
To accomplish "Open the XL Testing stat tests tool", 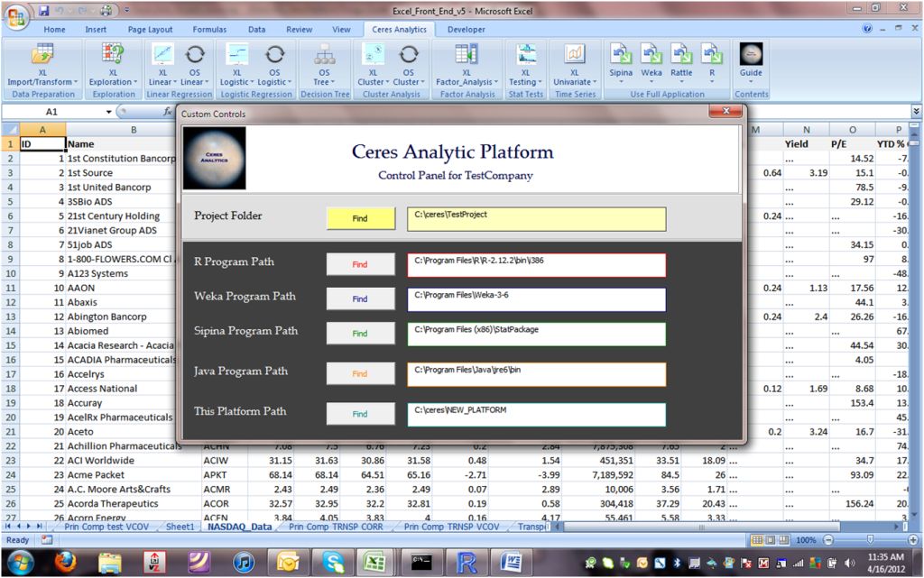I will [x=525, y=65].
